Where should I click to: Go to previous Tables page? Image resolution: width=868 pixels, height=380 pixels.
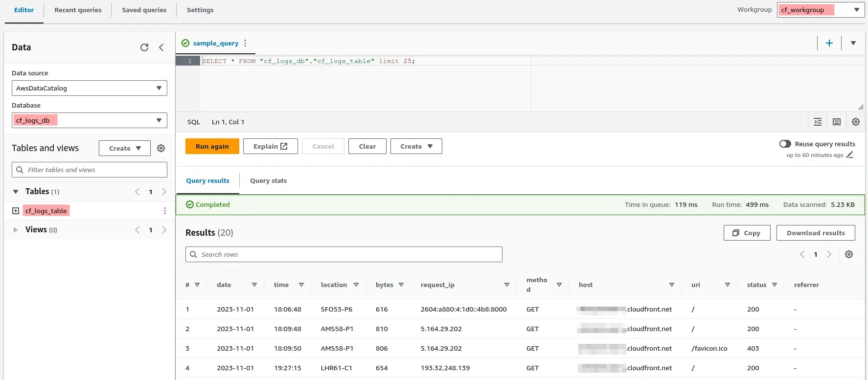tap(137, 192)
